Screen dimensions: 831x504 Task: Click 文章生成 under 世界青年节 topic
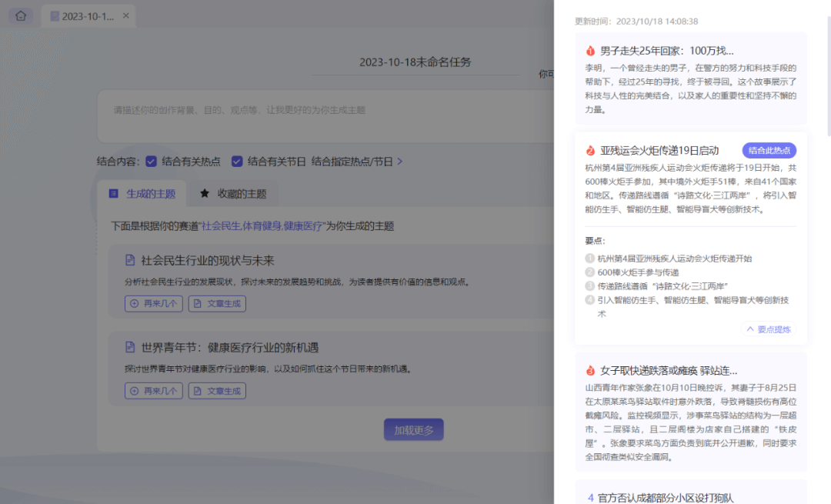(217, 391)
